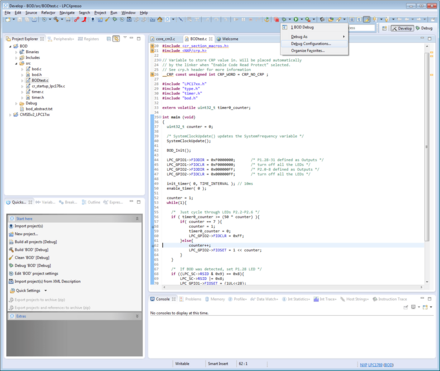This screenshot has height=371, width=440.
Task: Open the Refactor menu
Action: click(48, 13)
